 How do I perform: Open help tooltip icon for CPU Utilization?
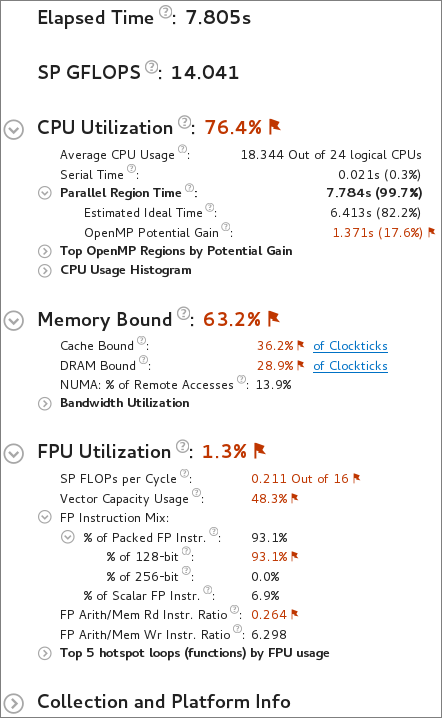184,122
